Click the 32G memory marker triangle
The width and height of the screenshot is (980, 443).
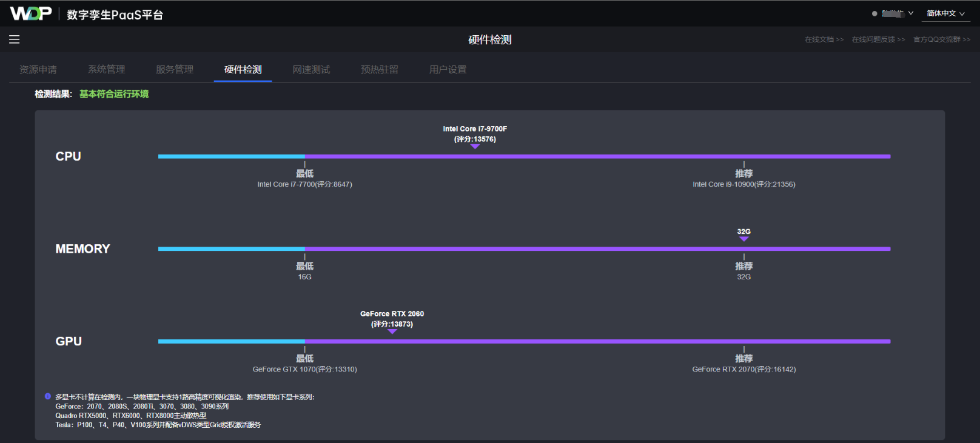pyautogui.click(x=744, y=239)
